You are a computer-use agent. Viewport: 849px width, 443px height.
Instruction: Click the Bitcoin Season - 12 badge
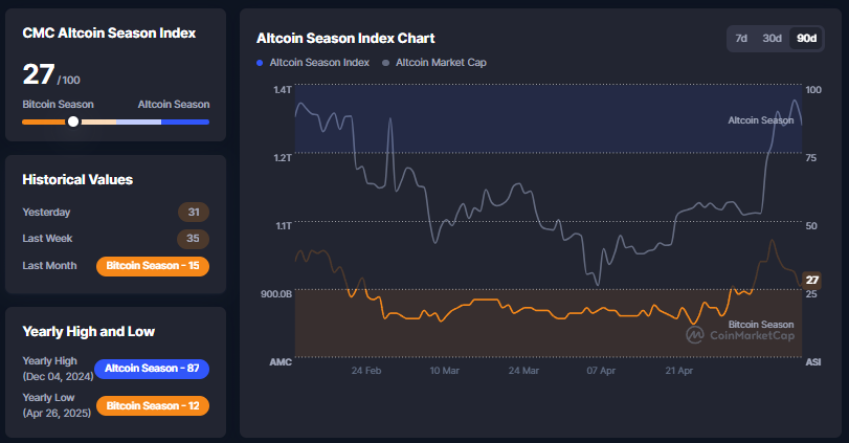(x=152, y=406)
